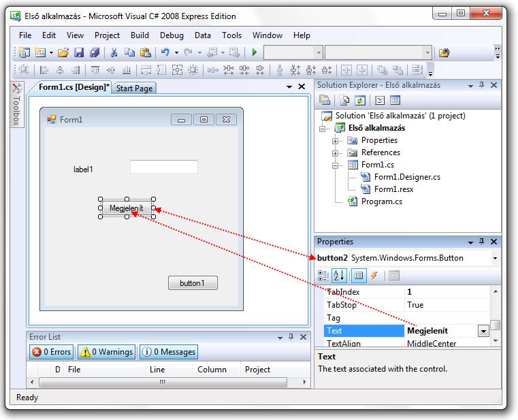Screen dimensions: 518x420
Task: Open the button2 object selector dropdown
Action: point(495,258)
